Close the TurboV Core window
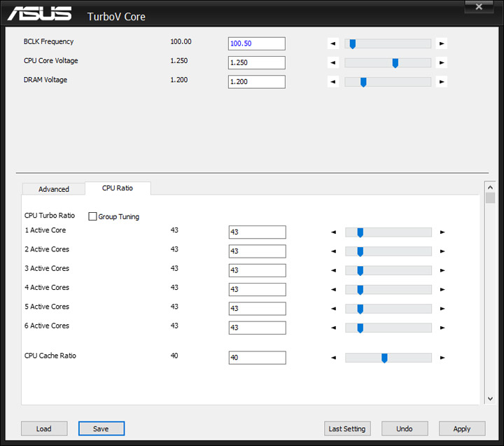Viewport: 504px width, 446px height. point(479,7)
